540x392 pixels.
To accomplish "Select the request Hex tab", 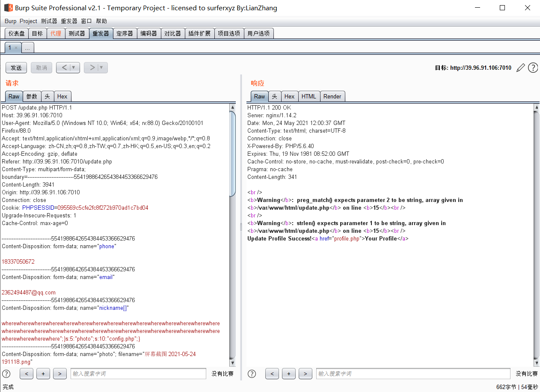I will pyautogui.click(x=62, y=96).
